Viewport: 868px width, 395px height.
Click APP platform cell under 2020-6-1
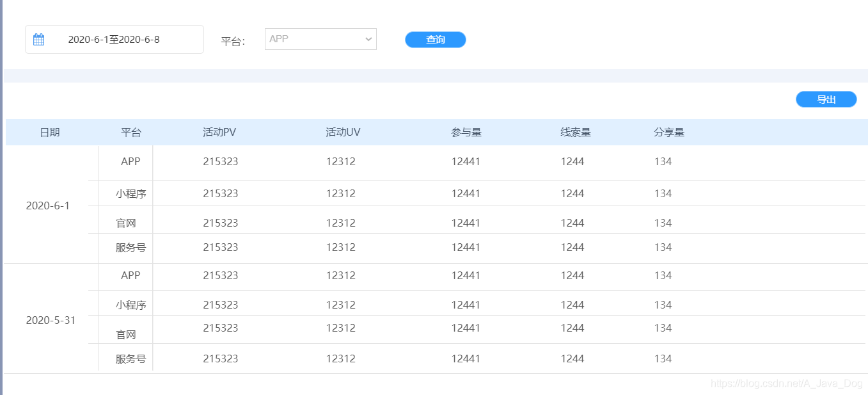[x=130, y=162]
